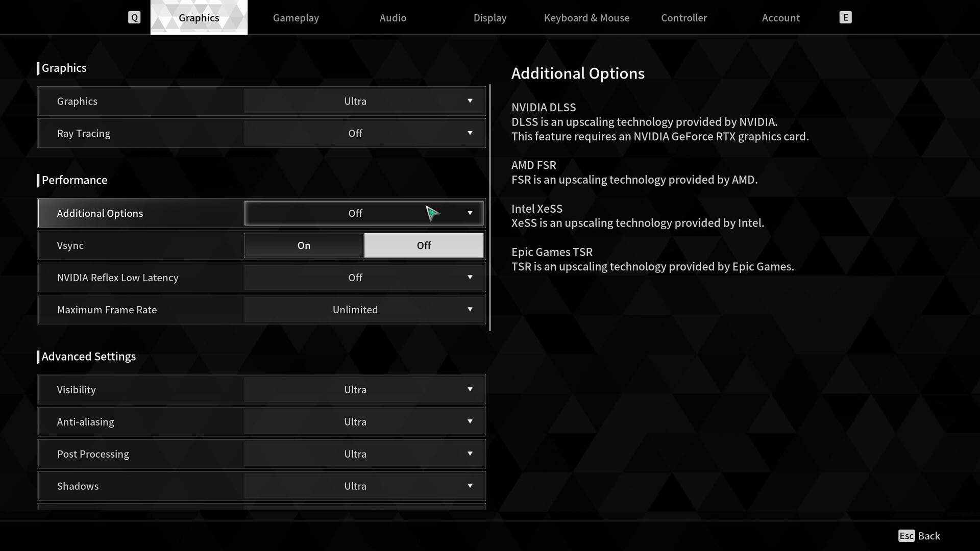Open the Anti-aliasing quality dropdown
This screenshot has width=980, height=551.
click(363, 422)
